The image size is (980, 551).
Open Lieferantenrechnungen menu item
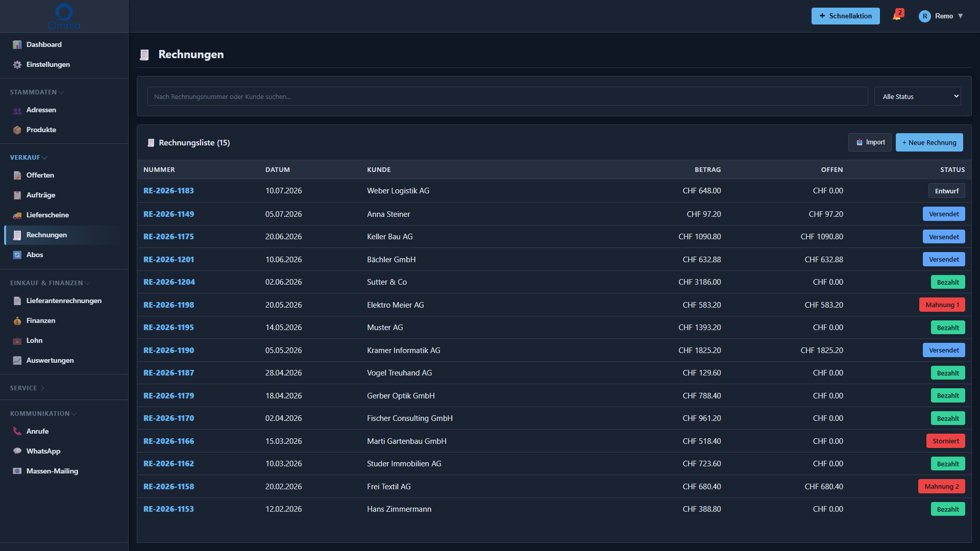(x=64, y=301)
